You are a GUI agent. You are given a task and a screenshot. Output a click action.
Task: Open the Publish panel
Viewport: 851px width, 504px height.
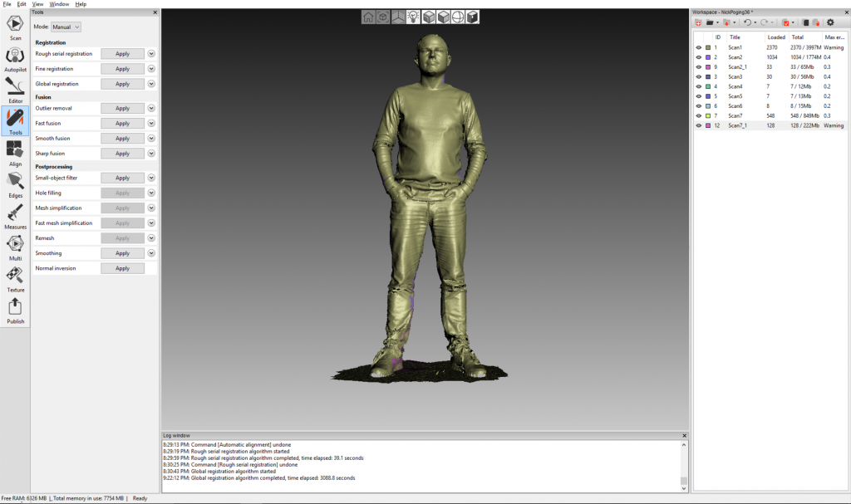point(15,311)
